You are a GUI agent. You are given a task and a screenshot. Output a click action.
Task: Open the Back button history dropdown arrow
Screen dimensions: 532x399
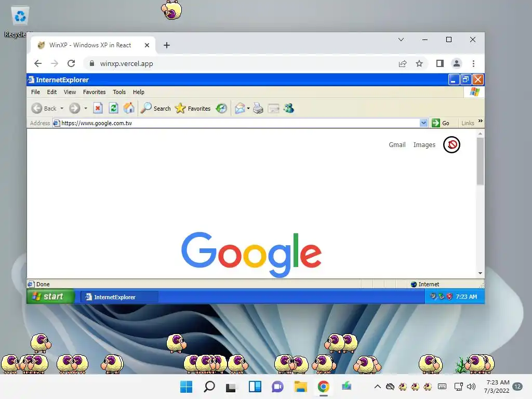[62, 109]
